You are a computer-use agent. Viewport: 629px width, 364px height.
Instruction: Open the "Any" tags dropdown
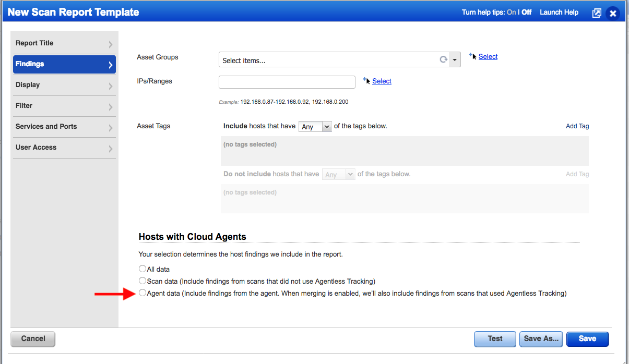tap(315, 126)
